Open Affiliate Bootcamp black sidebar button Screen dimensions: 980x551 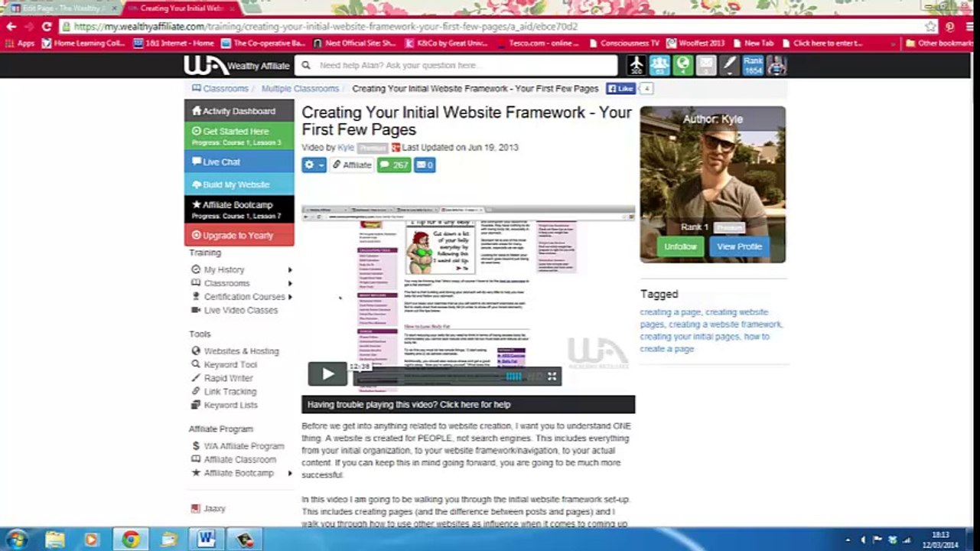click(239, 210)
